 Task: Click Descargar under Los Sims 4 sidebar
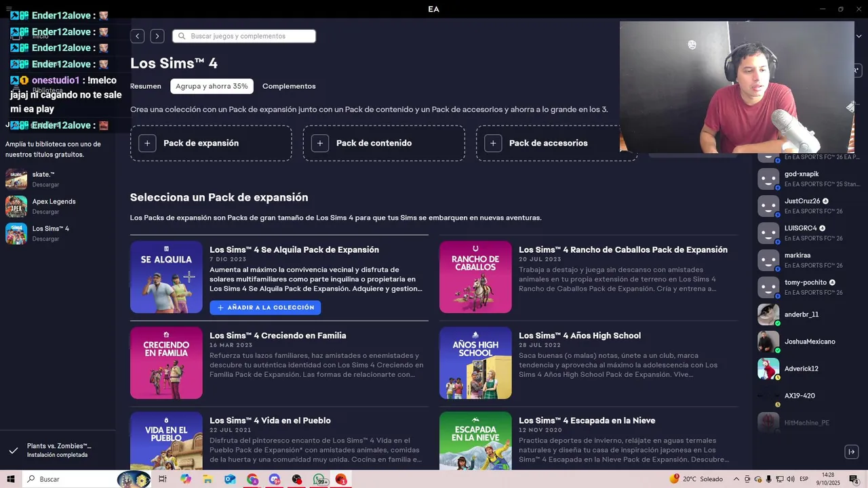coord(45,239)
